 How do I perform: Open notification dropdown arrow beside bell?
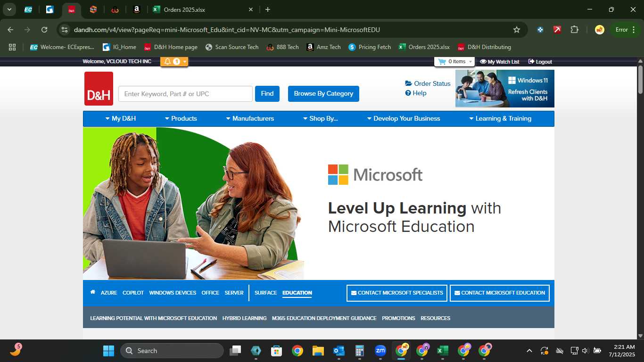pyautogui.click(x=184, y=62)
